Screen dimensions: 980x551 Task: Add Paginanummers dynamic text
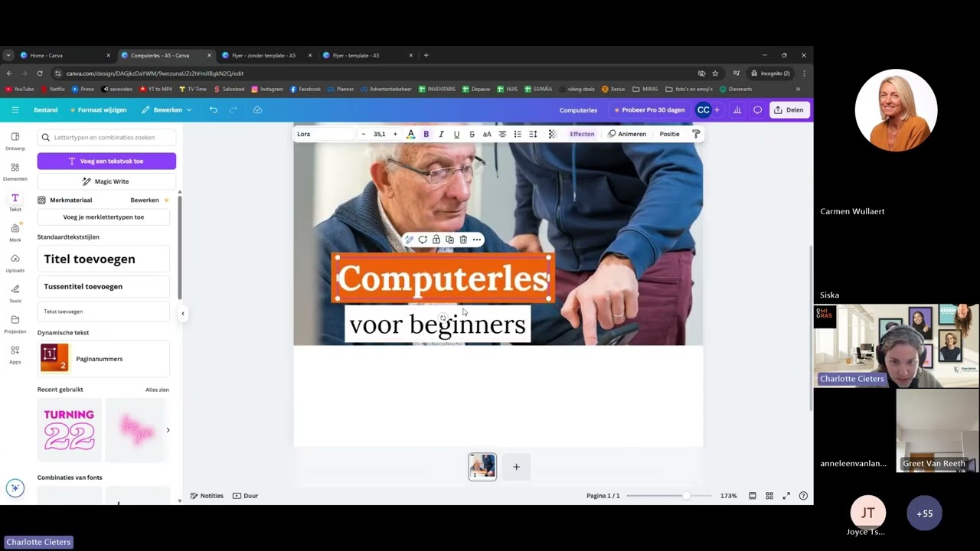click(x=103, y=358)
